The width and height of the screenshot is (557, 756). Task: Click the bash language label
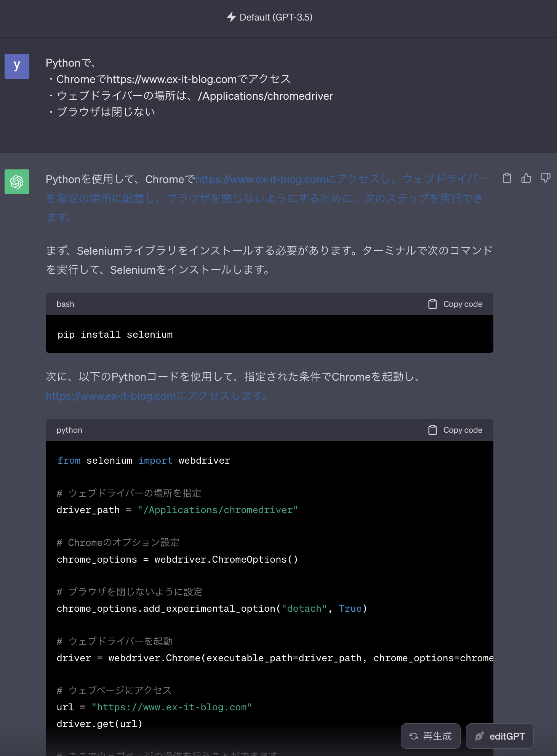66,304
